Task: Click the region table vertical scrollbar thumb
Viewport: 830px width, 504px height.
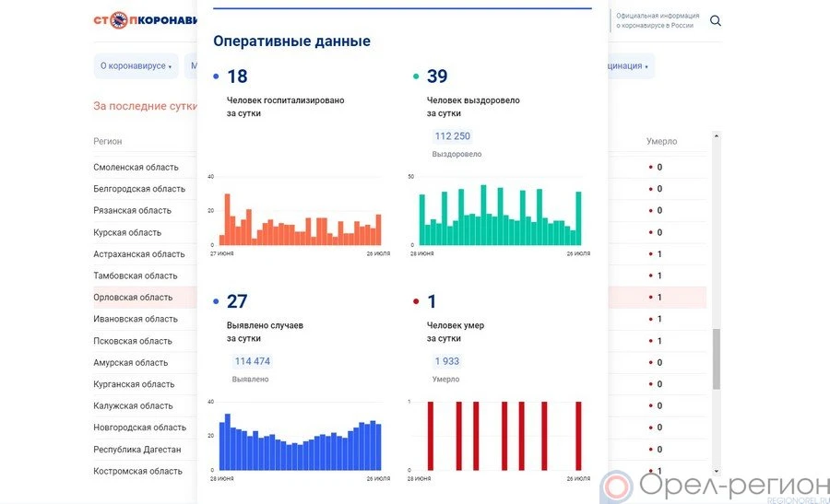Action: [717, 359]
